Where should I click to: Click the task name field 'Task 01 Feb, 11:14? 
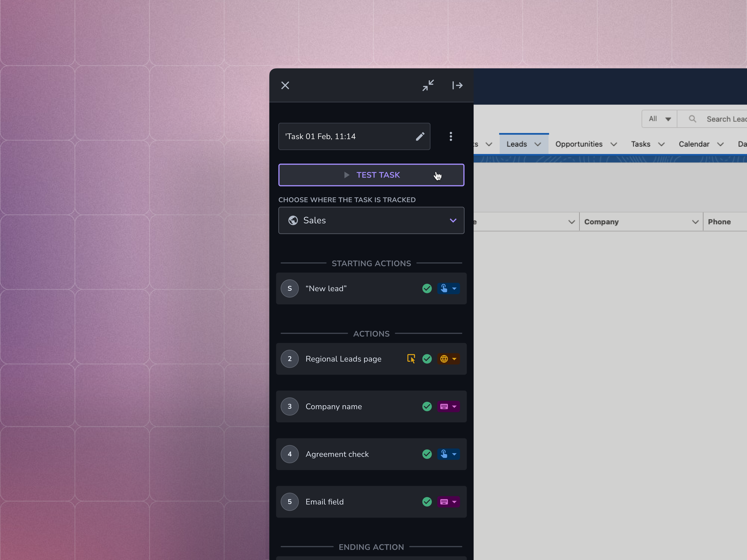point(354,136)
